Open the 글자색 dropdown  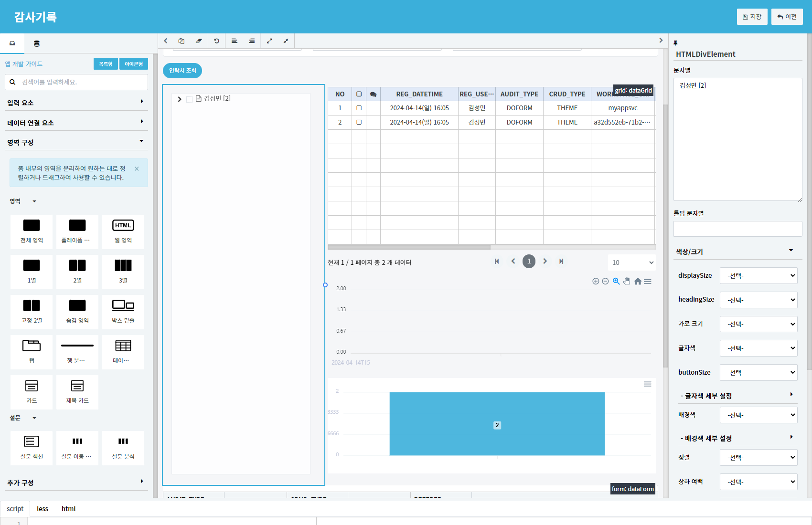pos(759,348)
